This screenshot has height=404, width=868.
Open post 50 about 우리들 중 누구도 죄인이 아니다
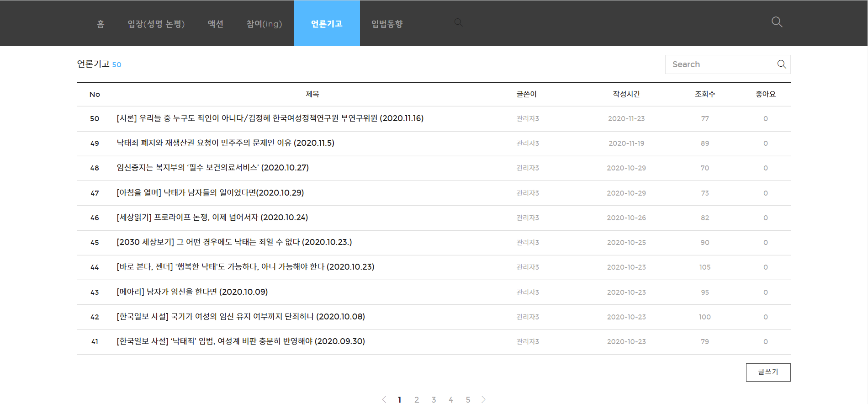(270, 118)
